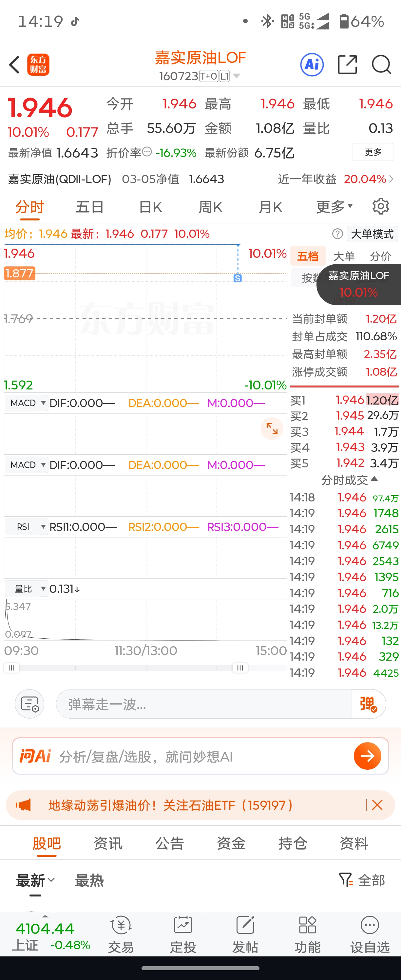The width and height of the screenshot is (401, 980).
Task: Open the 东方财富 logo home icon
Action: (x=38, y=65)
